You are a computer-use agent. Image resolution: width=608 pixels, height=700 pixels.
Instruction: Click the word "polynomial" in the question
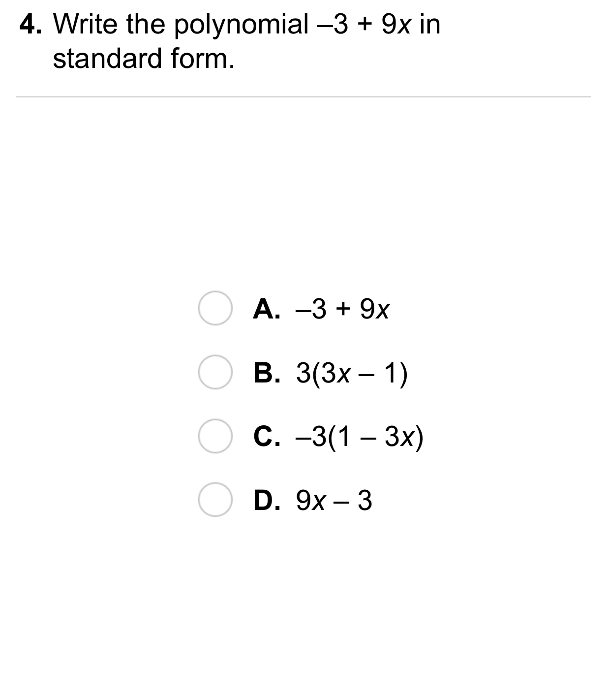(242, 25)
